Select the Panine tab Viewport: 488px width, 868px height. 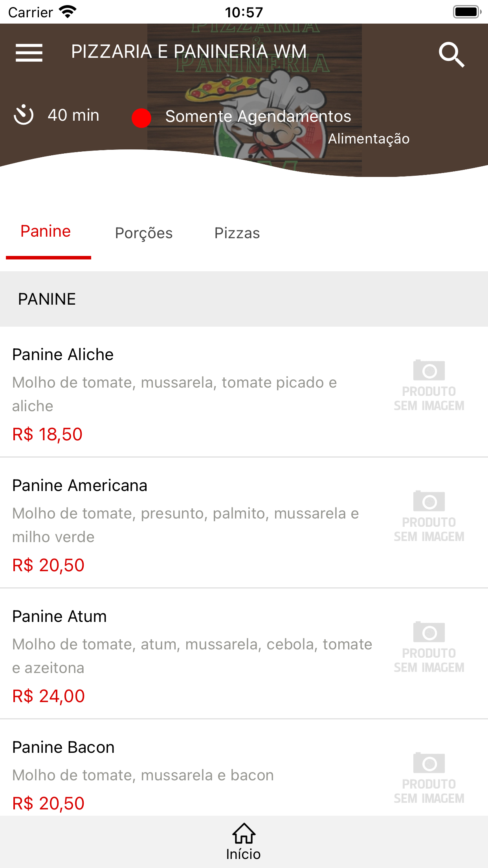pos(46,231)
